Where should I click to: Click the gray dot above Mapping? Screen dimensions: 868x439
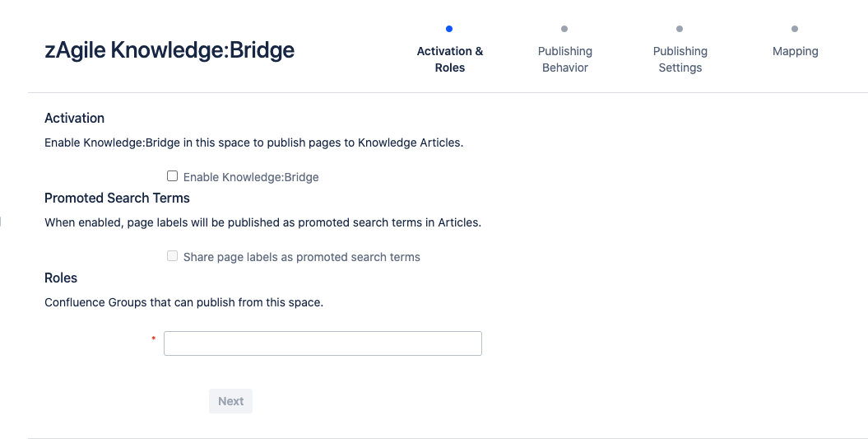click(x=795, y=29)
